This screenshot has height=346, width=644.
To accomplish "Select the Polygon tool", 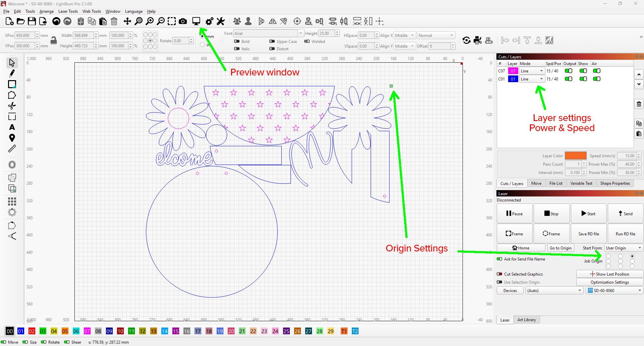I will point(12,95).
